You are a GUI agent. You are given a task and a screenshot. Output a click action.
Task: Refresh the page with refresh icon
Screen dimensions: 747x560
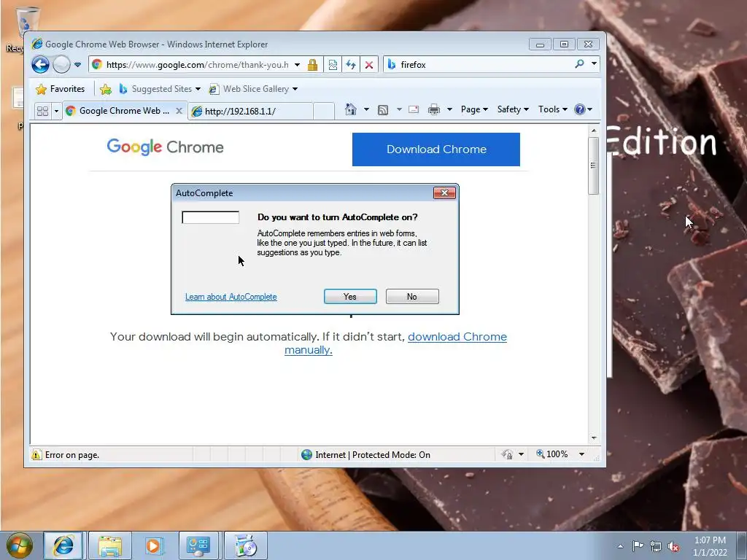point(351,65)
